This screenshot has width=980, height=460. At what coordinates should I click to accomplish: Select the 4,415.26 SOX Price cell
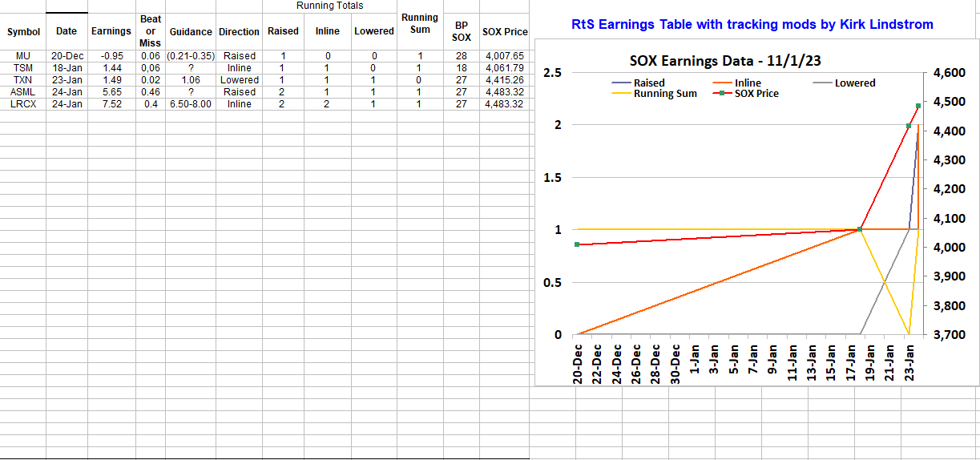coord(504,80)
